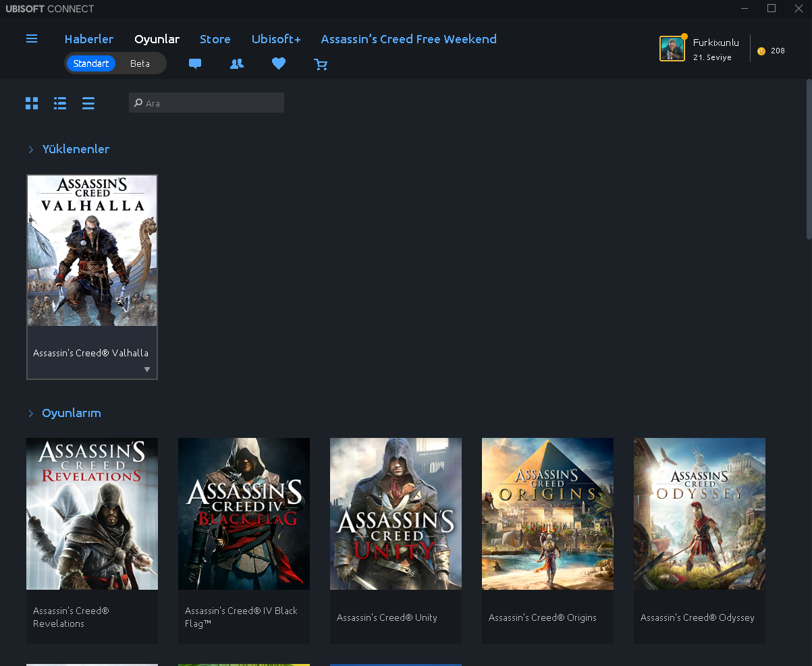Viewport: 812px width, 666px height.
Task: Select Assassin's Creed Origins cover thumbnail
Action: (547, 514)
